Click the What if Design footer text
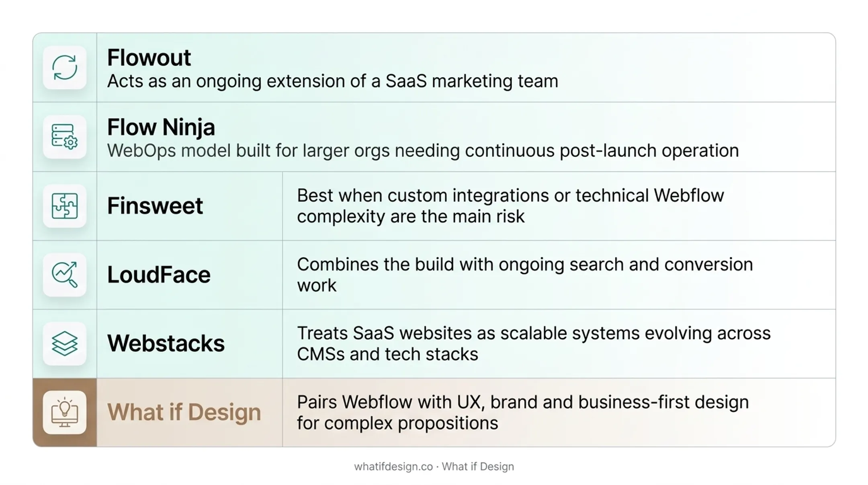 point(478,467)
